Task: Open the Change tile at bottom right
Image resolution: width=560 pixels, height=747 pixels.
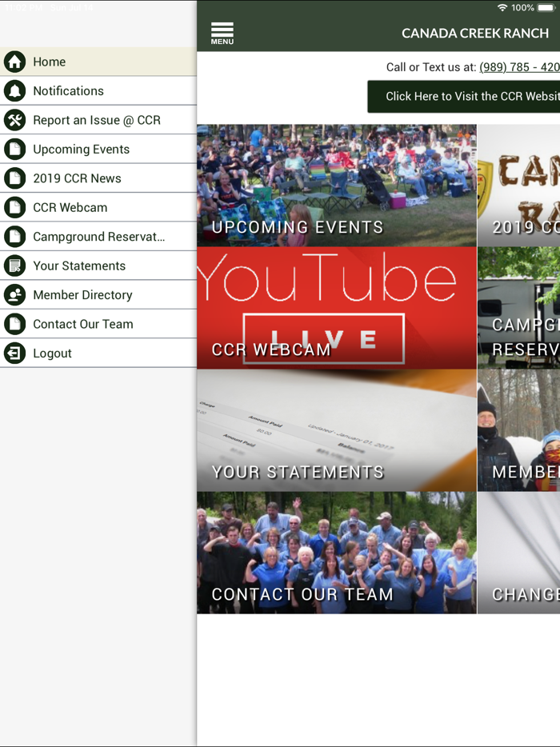Action: [x=519, y=553]
